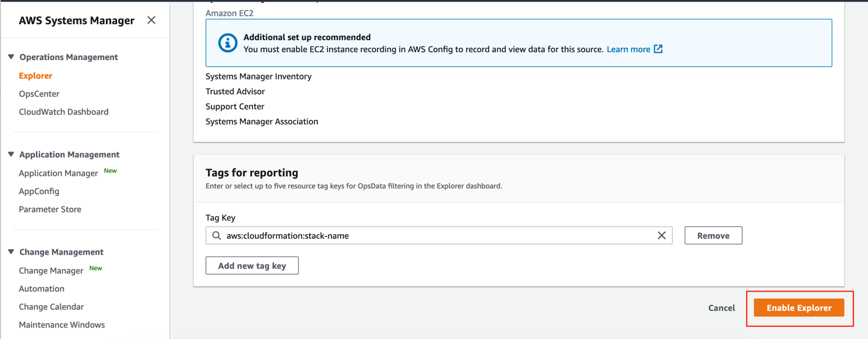Click the Additional set up recommended heading
Screen dimensions: 868x339
[307, 37]
